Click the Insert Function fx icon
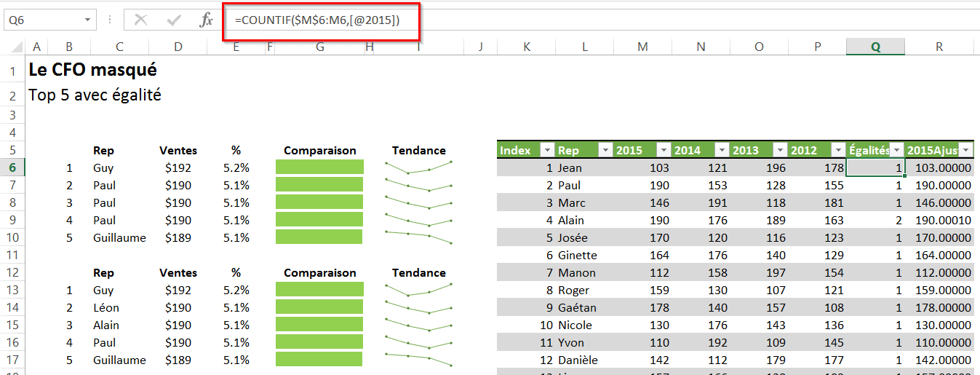Viewport: 980px width, 375px height. [207, 20]
